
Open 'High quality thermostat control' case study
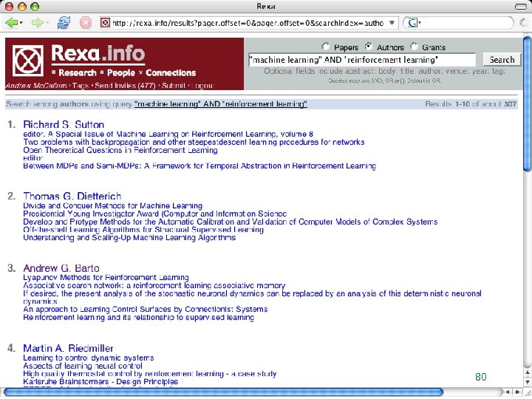pos(149,374)
